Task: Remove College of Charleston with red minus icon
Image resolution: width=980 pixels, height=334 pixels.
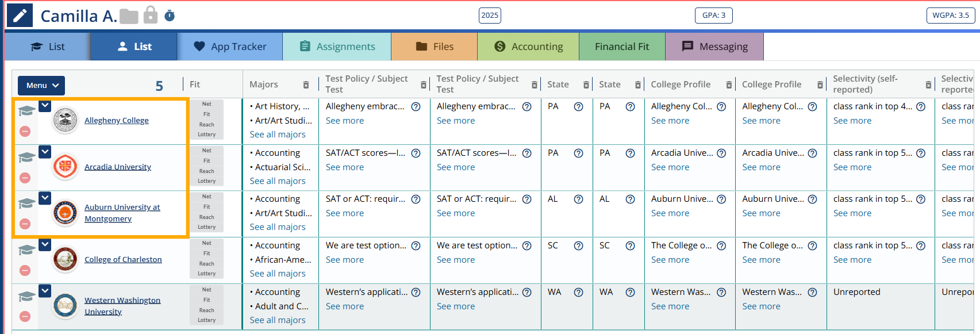Action: [25, 270]
